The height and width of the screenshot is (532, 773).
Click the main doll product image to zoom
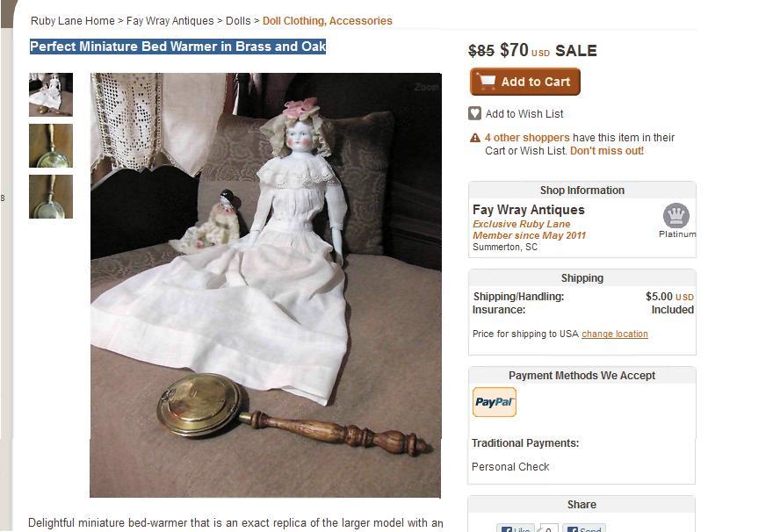tap(265, 284)
